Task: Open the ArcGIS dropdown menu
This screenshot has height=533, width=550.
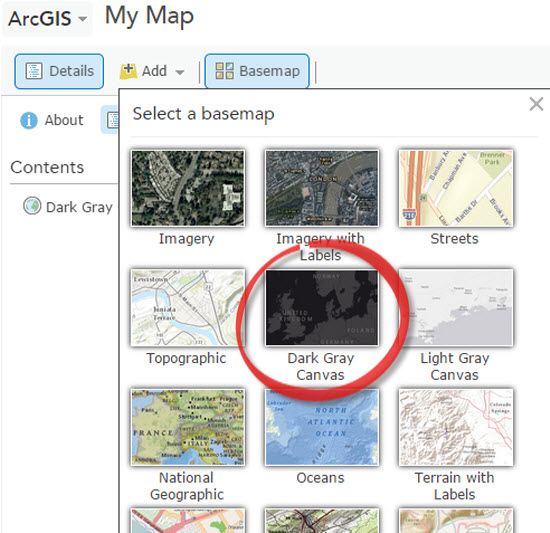Action: (x=47, y=18)
